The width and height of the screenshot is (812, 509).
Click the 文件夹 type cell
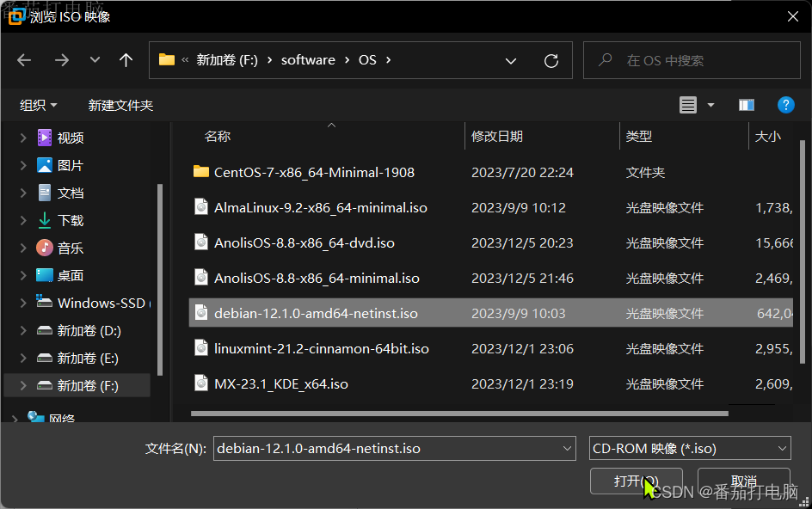point(645,173)
